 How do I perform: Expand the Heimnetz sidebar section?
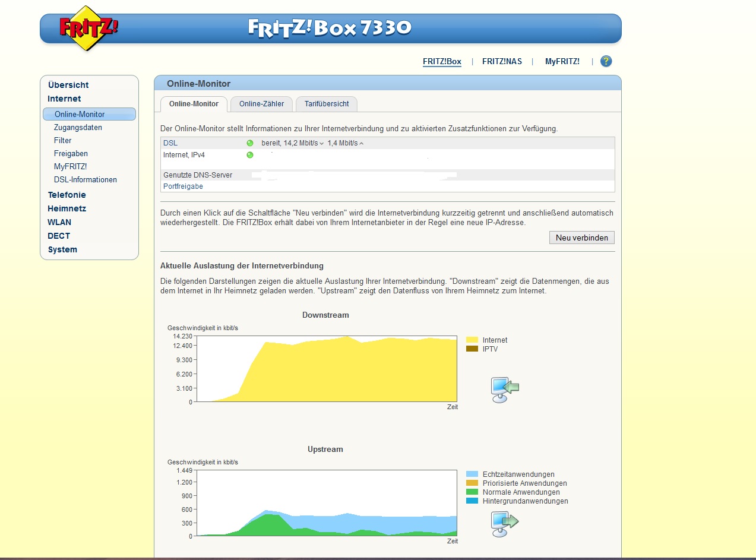pyautogui.click(x=67, y=208)
